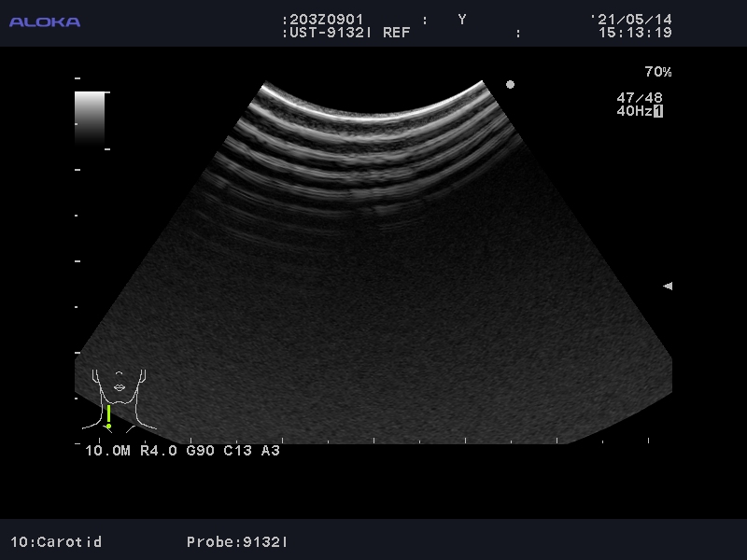Click the grayscale bar in the top left
747x560 pixels.
(90, 117)
